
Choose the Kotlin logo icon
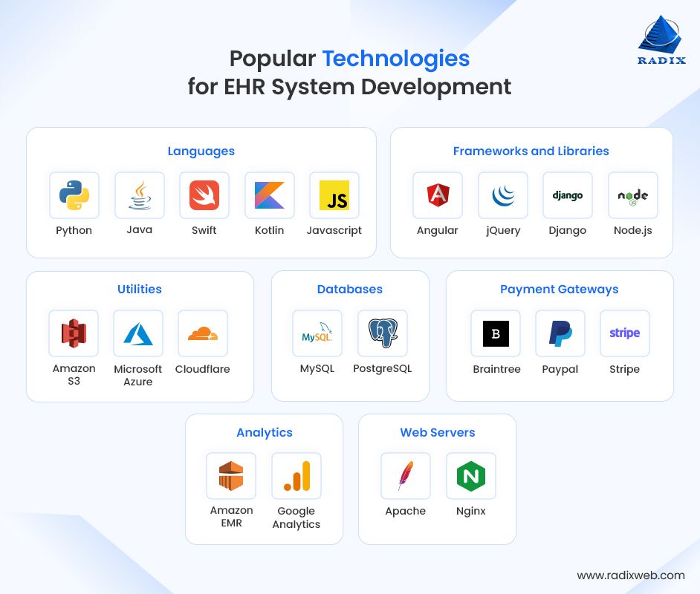tap(270, 195)
